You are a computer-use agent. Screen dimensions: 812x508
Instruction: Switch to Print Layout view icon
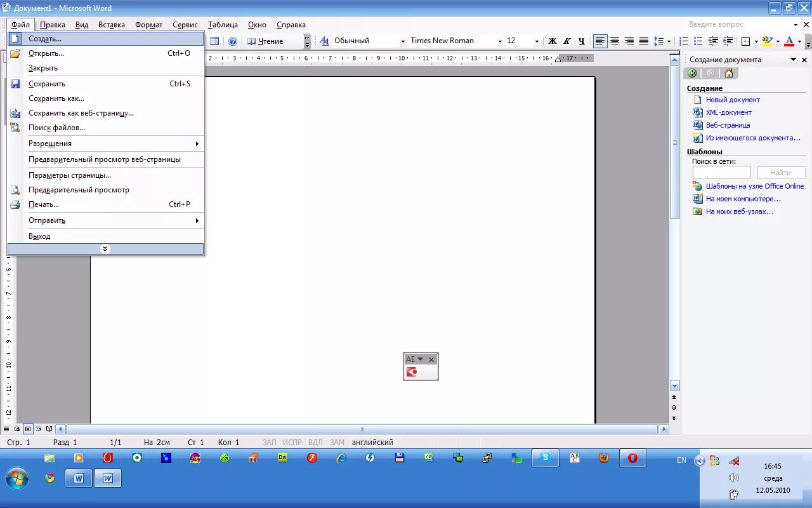tap(28, 429)
